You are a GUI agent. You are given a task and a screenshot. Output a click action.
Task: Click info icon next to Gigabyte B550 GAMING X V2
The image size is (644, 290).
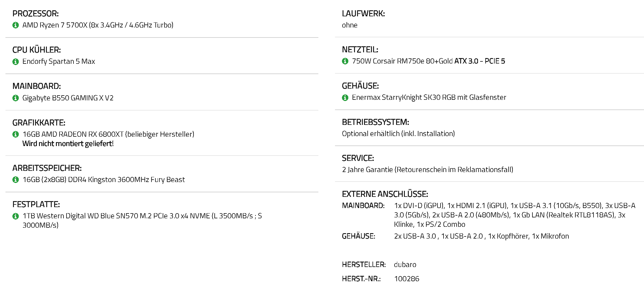pos(16,98)
